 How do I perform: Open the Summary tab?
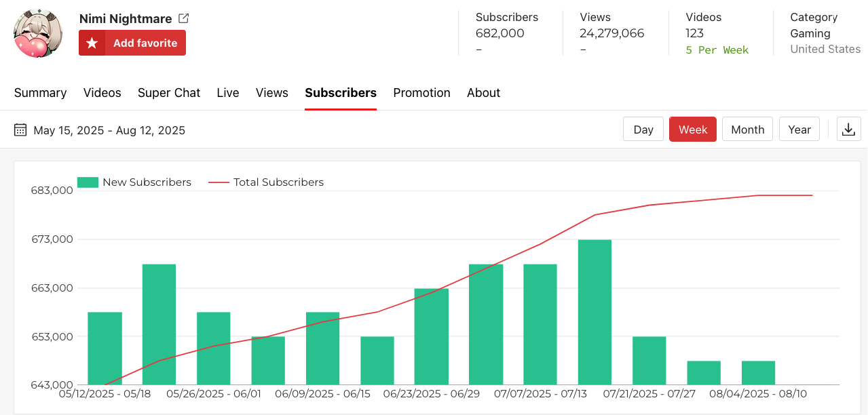click(x=41, y=93)
